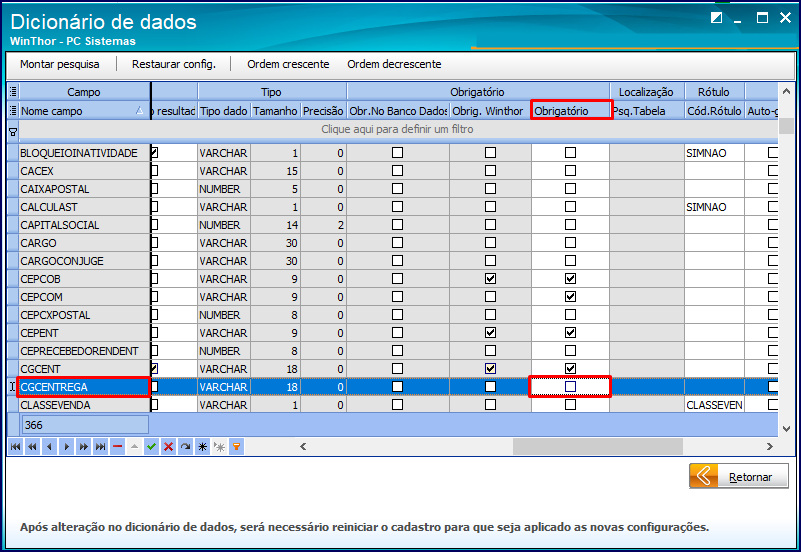
Task: Select the CGCENTREGA field name cell
Action: [84, 387]
